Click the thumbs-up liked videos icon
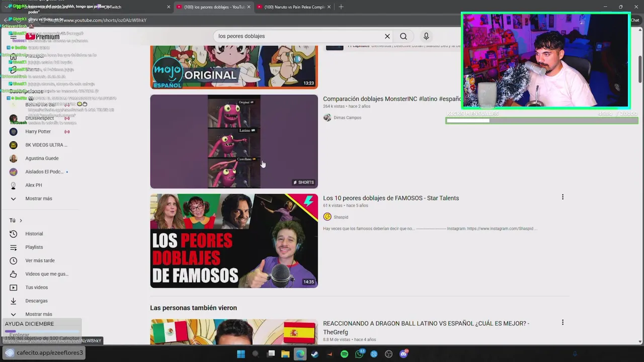The height and width of the screenshot is (362, 644). tap(14, 274)
